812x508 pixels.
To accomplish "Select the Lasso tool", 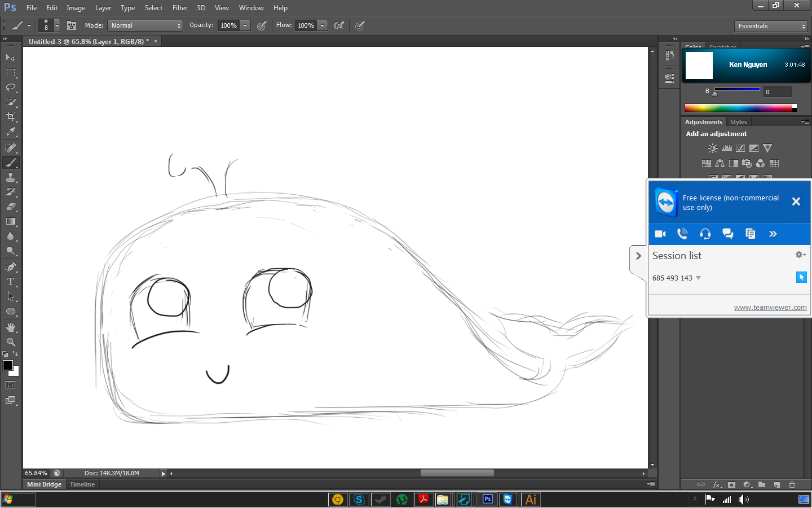I will click(11, 87).
